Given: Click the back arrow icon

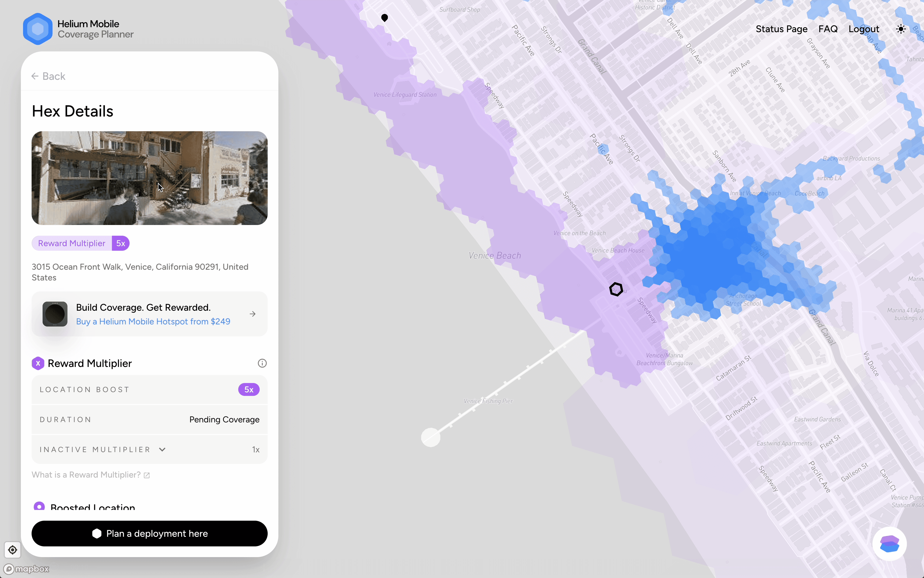Looking at the screenshot, I should 35,76.
